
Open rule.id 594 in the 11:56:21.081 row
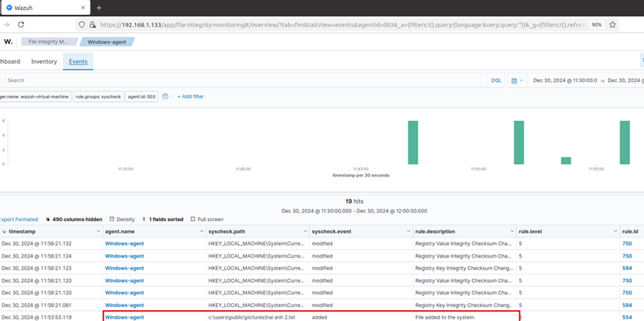point(627,305)
